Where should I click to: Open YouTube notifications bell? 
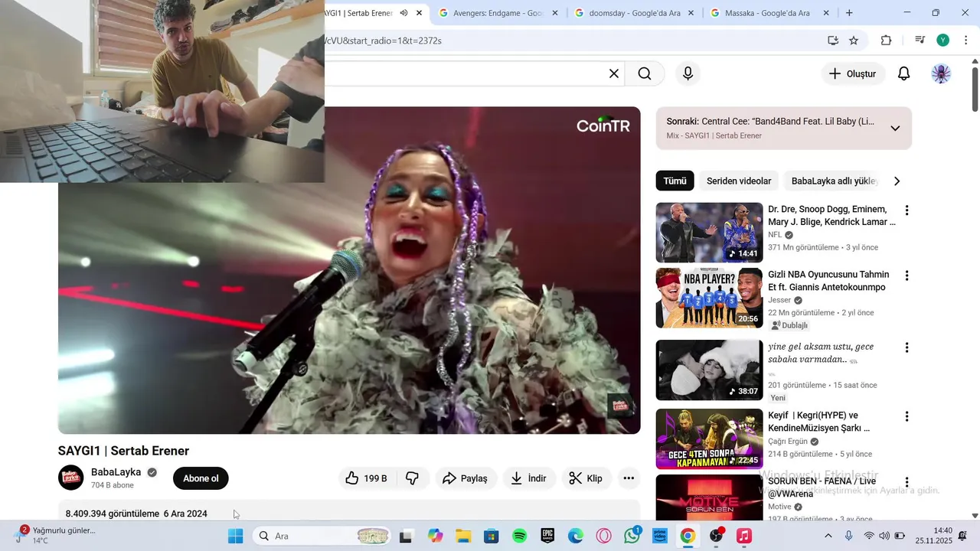904,73
